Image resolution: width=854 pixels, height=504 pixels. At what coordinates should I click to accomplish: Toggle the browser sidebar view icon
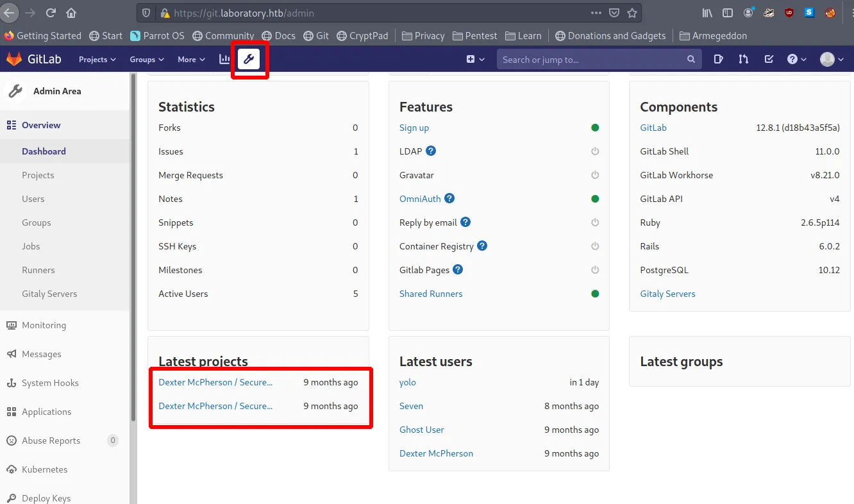tap(728, 13)
